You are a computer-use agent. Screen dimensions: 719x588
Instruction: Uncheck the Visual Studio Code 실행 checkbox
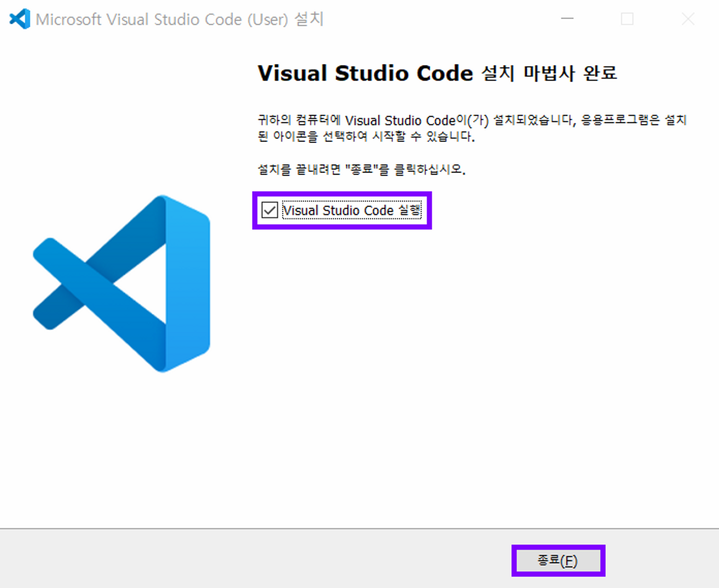coord(270,210)
